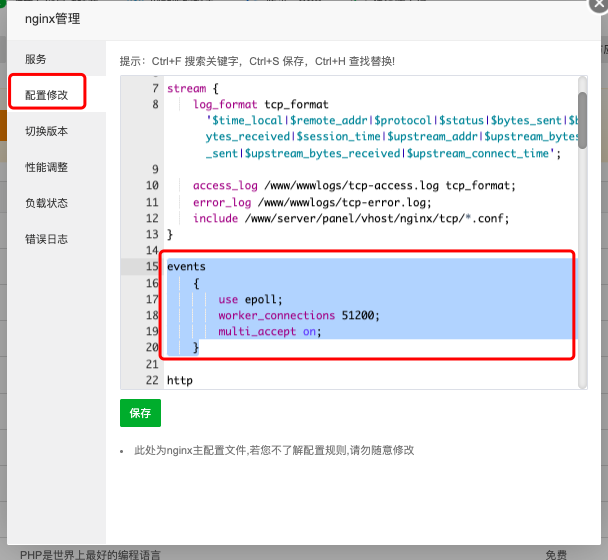Click the opening brace on line 16

[196, 283]
